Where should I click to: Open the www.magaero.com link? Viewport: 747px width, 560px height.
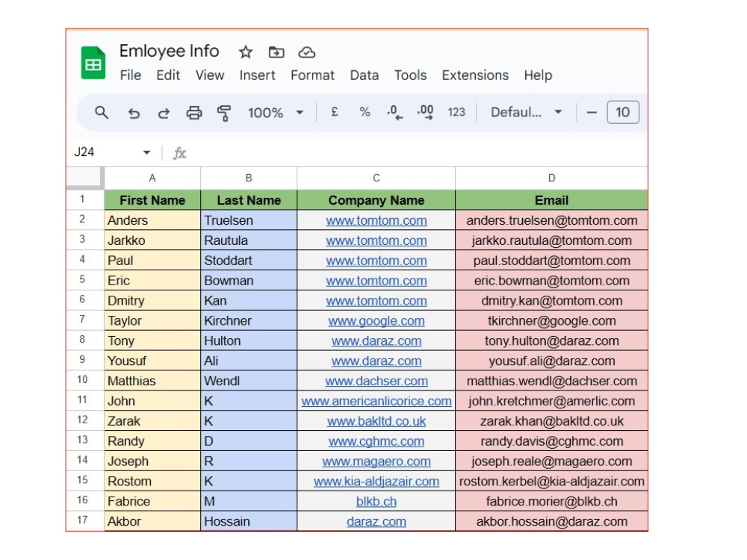point(376,461)
